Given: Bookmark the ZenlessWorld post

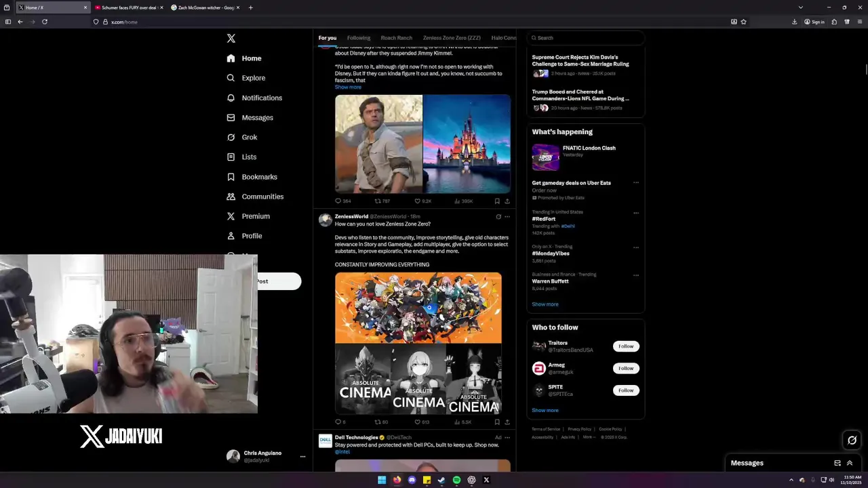Looking at the screenshot, I should click(497, 422).
